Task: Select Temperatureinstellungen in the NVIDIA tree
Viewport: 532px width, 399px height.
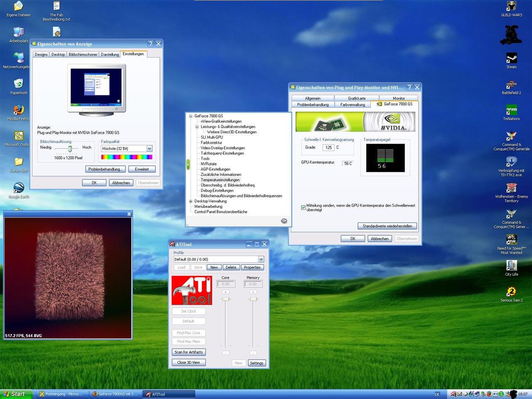Action: coord(220,180)
